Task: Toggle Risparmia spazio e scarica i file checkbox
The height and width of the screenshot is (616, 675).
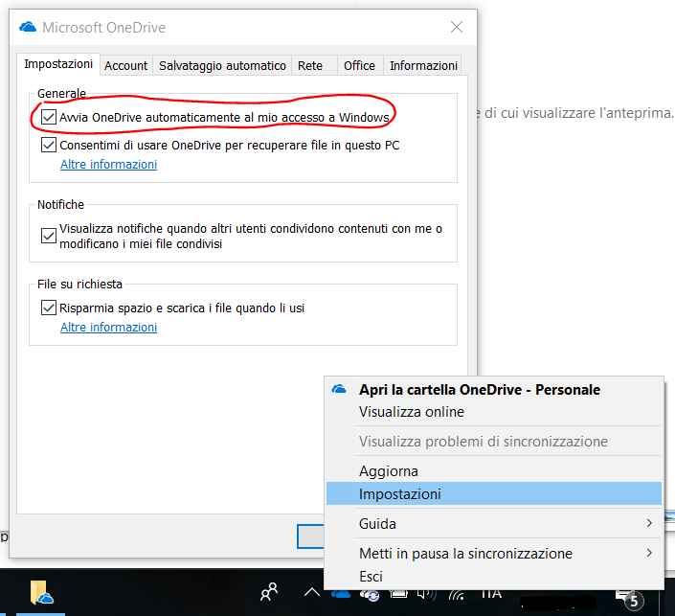Action: coord(49,308)
